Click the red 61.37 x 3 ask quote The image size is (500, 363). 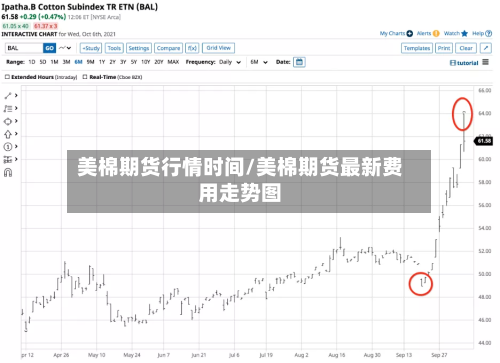point(46,26)
